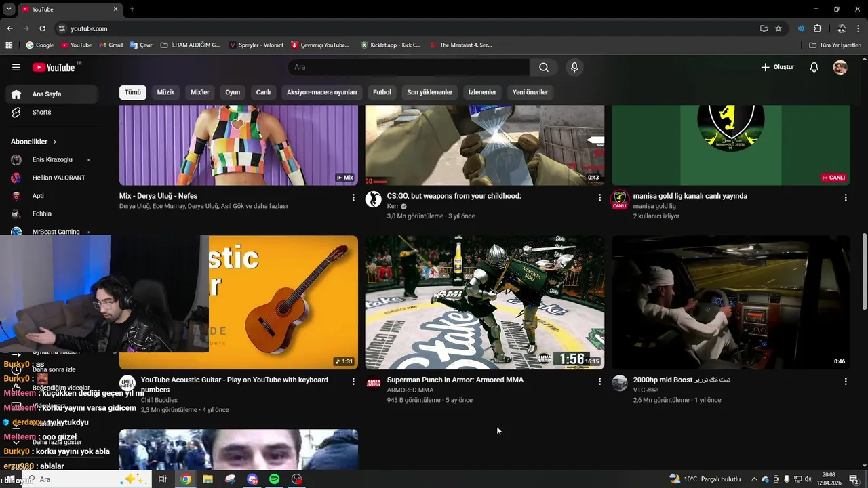868x488 pixels.
Task: Open options menu for 2000hp mid Boost video
Action: [846, 382]
